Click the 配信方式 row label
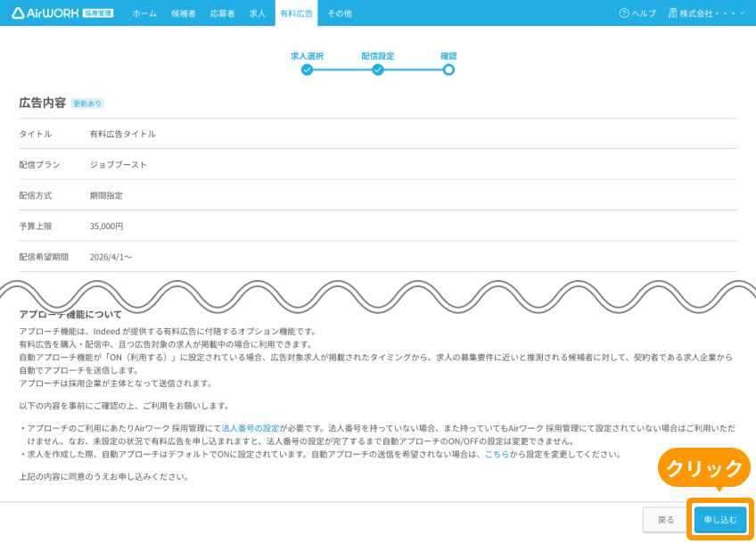Viewport: 756px width, 544px height. (x=35, y=195)
